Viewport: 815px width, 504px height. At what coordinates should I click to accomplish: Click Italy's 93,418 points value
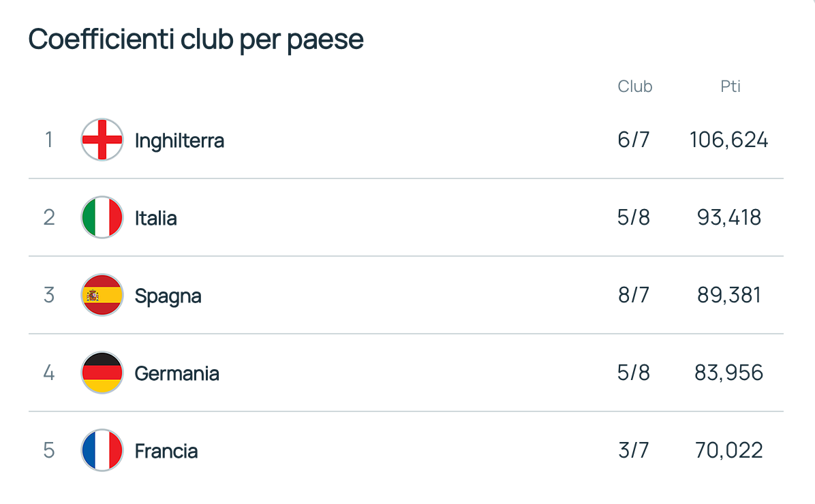click(x=728, y=217)
